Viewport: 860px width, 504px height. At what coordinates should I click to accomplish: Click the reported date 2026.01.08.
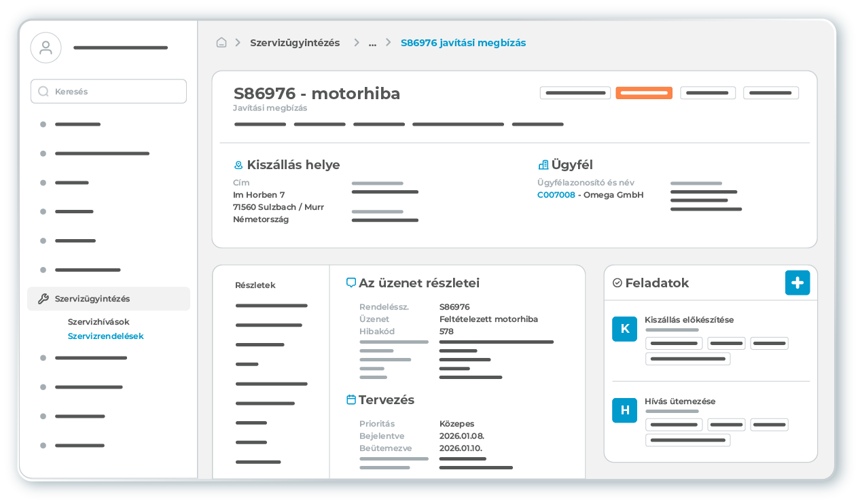[x=462, y=436]
